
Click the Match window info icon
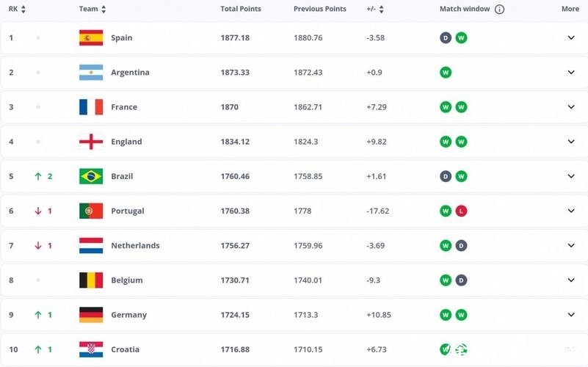[x=500, y=10]
